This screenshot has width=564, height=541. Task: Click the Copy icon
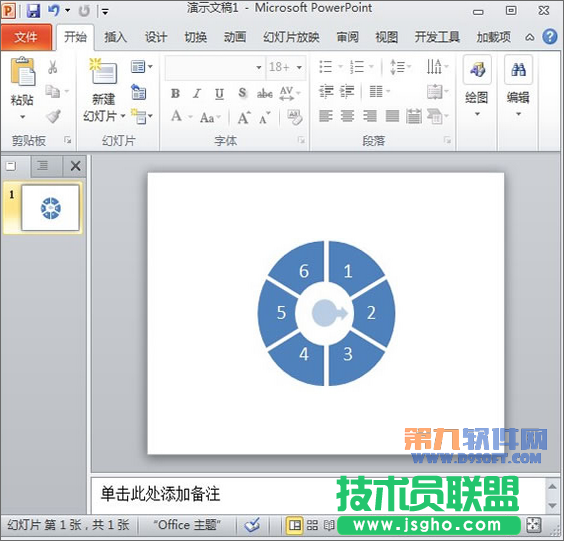coord(53,91)
